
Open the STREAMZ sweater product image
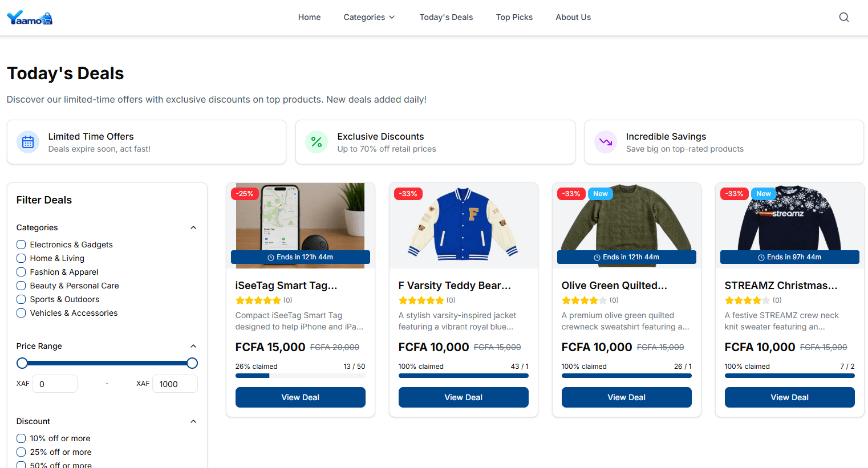[790, 226]
